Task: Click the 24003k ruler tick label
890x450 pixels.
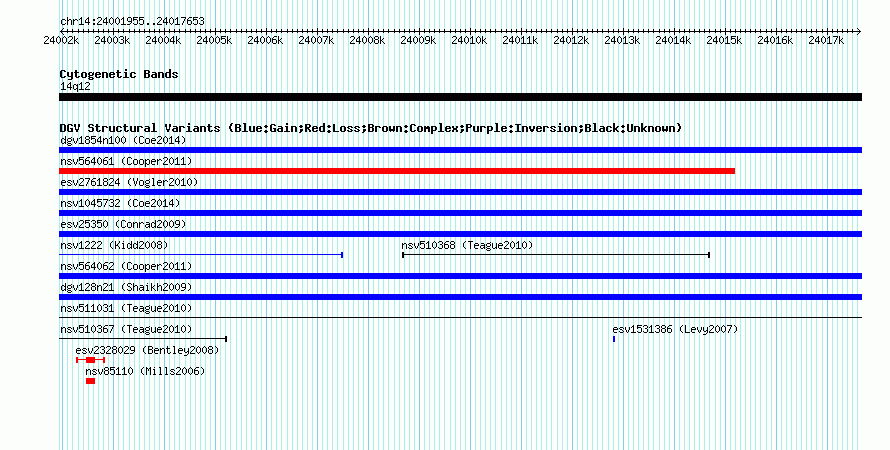Action: [x=112, y=40]
